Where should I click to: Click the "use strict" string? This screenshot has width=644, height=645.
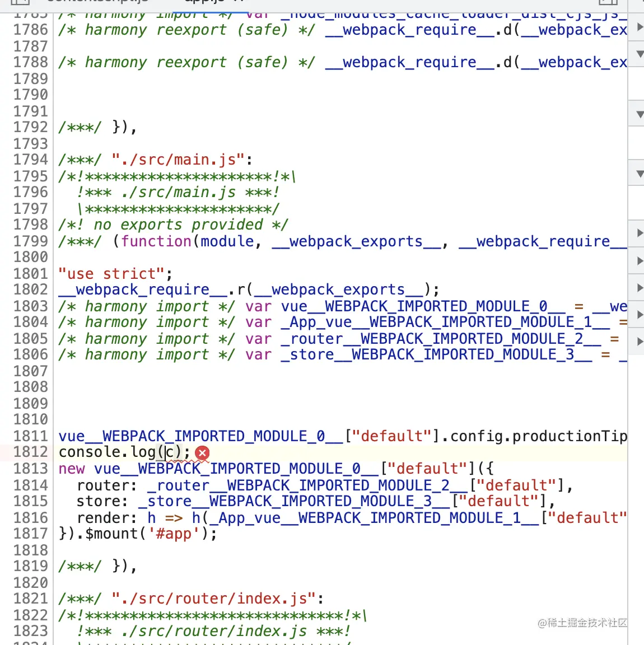click(112, 274)
